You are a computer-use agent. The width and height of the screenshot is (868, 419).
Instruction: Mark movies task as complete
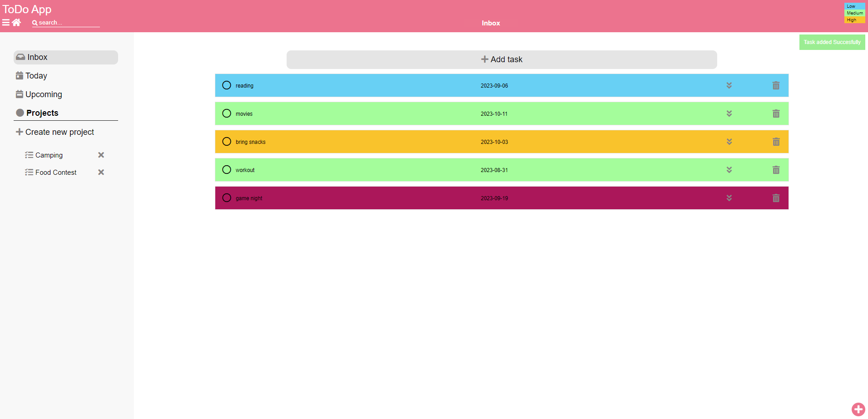(x=227, y=113)
